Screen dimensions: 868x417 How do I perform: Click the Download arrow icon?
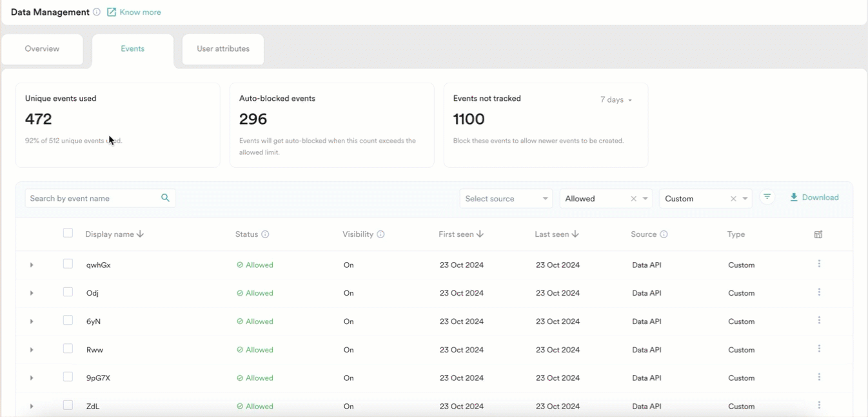tap(794, 198)
